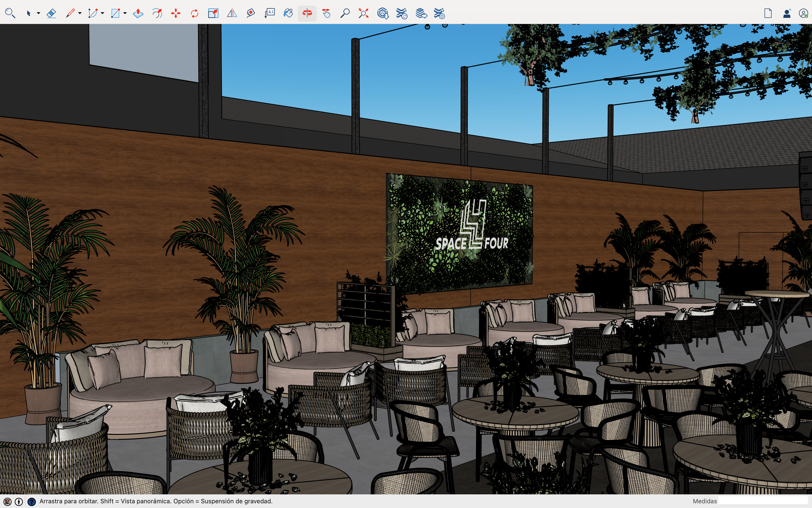812x508 pixels.
Task: Choose the Text label tool
Action: point(269,13)
